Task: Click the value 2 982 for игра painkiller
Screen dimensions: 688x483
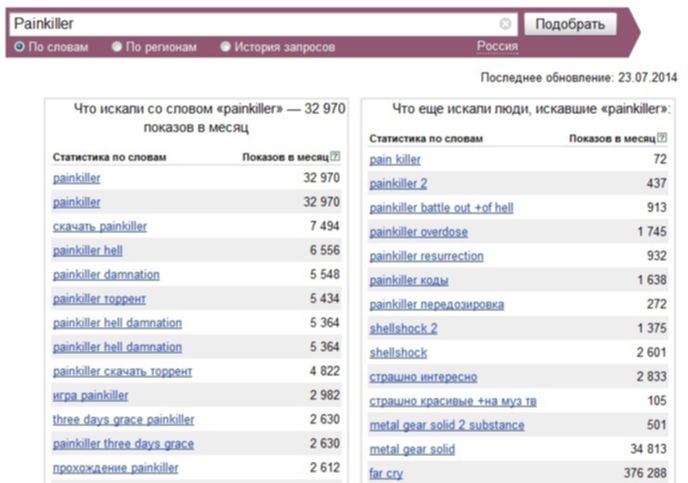Action: [x=325, y=395]
